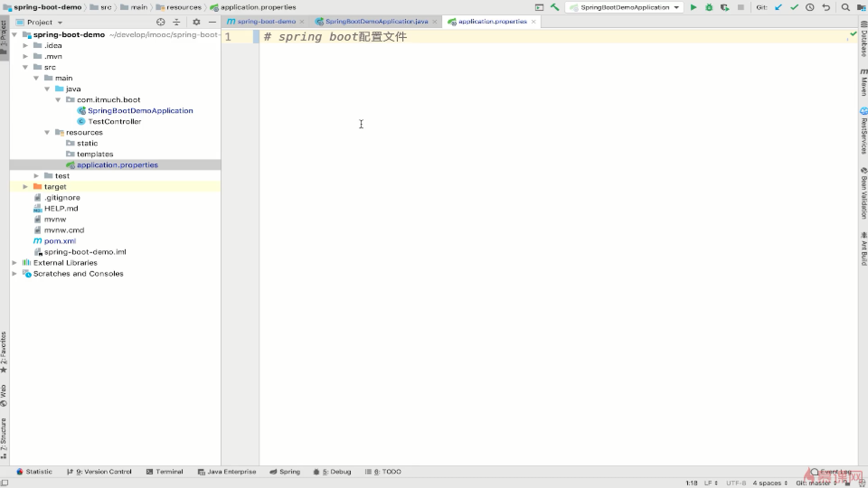Viewport: 868px width, 488px height.
Task: Open the Structure side tool window
Action: (x=4, y=438)
